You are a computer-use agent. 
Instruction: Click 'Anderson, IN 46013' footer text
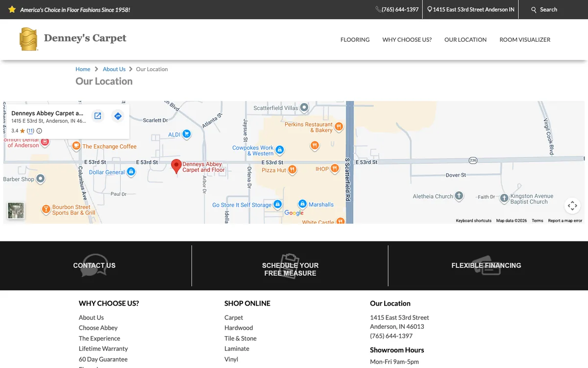397,327
